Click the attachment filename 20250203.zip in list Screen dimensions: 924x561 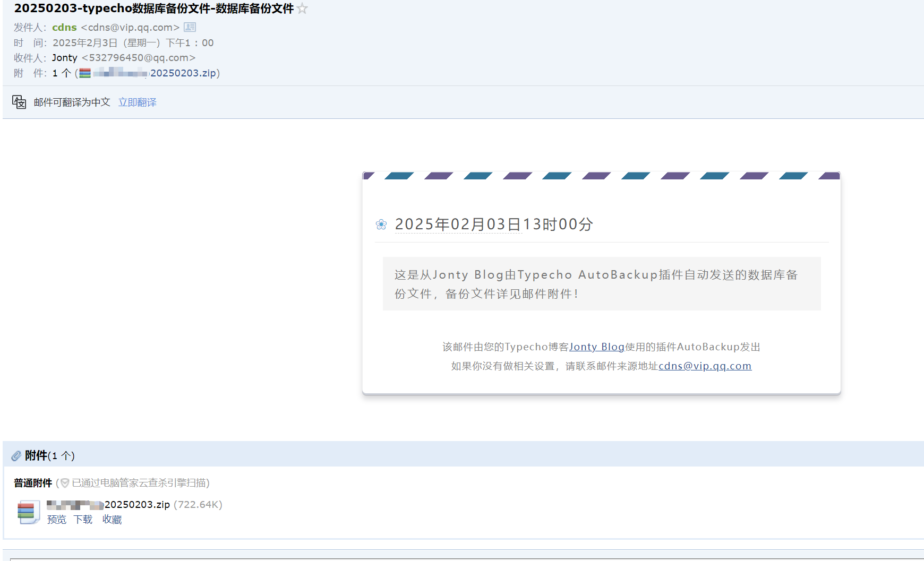point(137,505)
